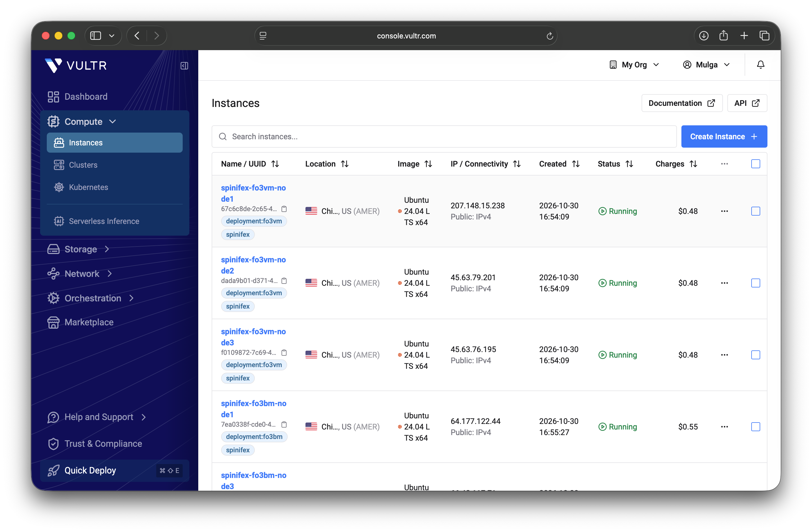Image resolution: width=812 pixels, height=532 pixels.
Task: Go back in Safari history
Action: click(x=137, y=35)
